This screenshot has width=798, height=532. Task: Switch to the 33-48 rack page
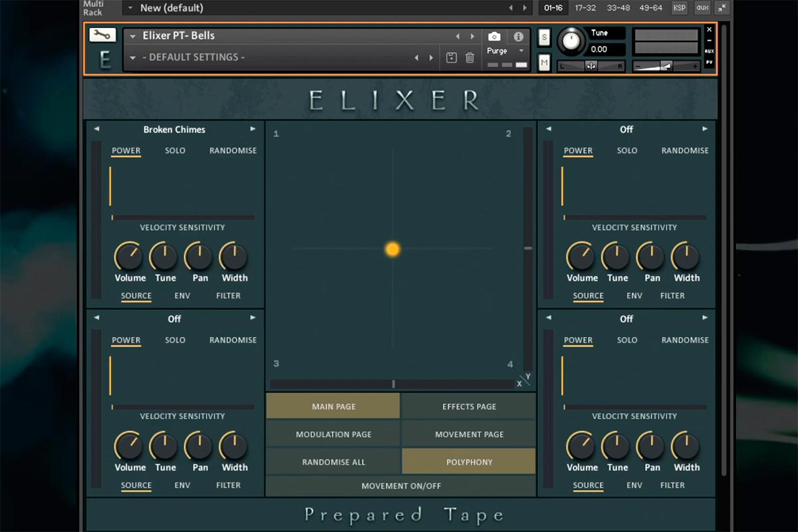[x=618, y=8]
